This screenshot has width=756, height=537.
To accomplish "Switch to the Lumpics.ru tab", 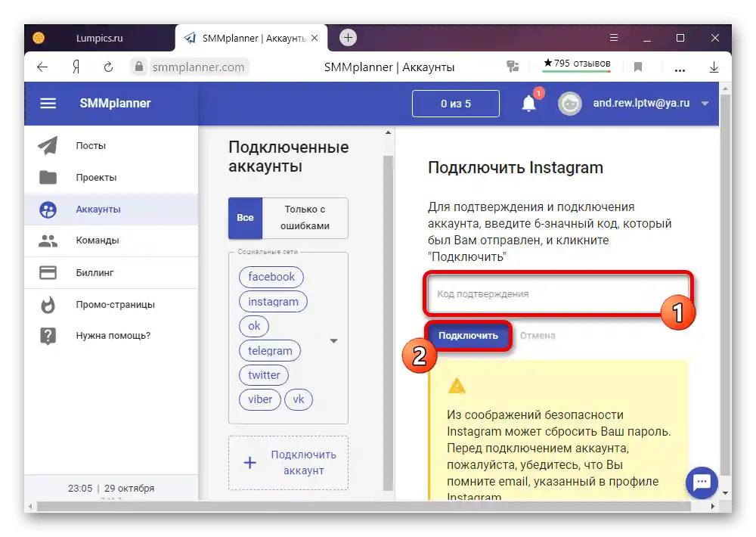I will 101,37.
